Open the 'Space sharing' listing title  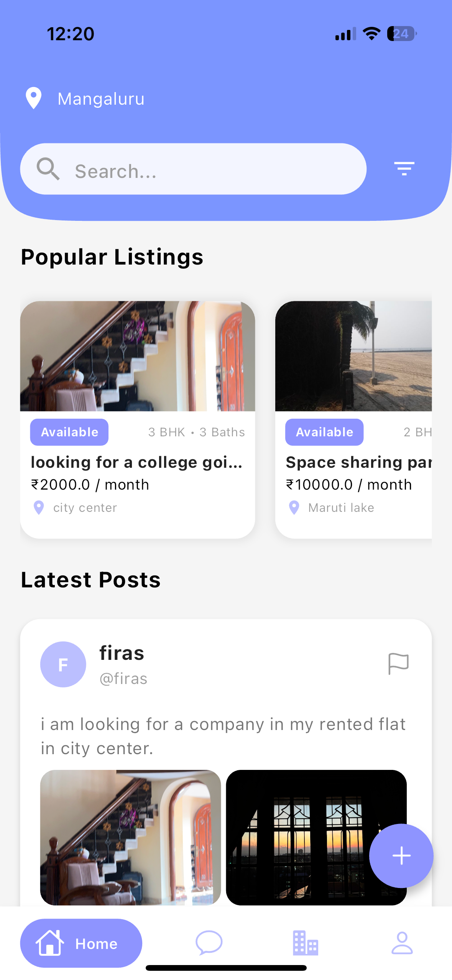pyautogui.click(x=358, y=462)
